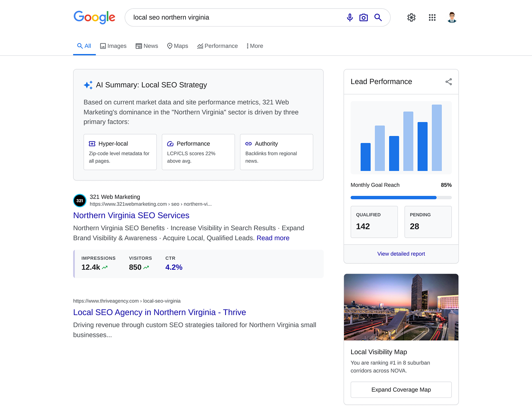Open settings gear icon

click(x=411, y=17)
